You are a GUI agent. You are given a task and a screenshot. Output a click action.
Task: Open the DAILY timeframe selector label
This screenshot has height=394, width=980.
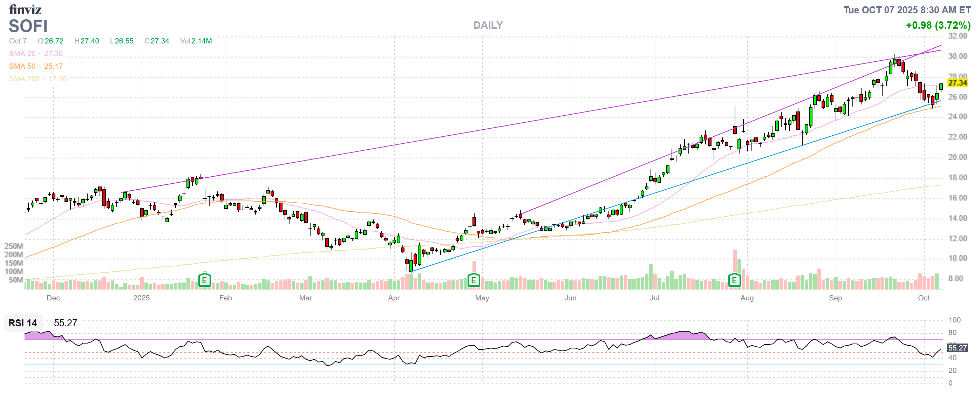click(488, 25)
